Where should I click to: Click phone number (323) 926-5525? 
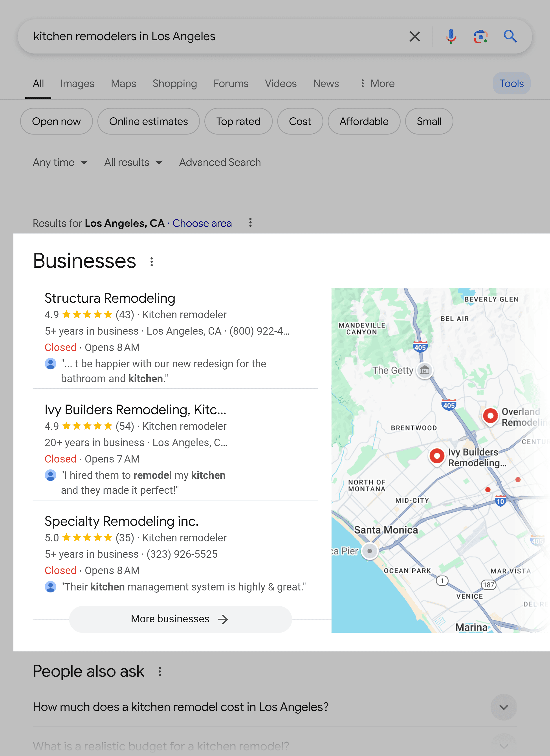click(182, 554)
